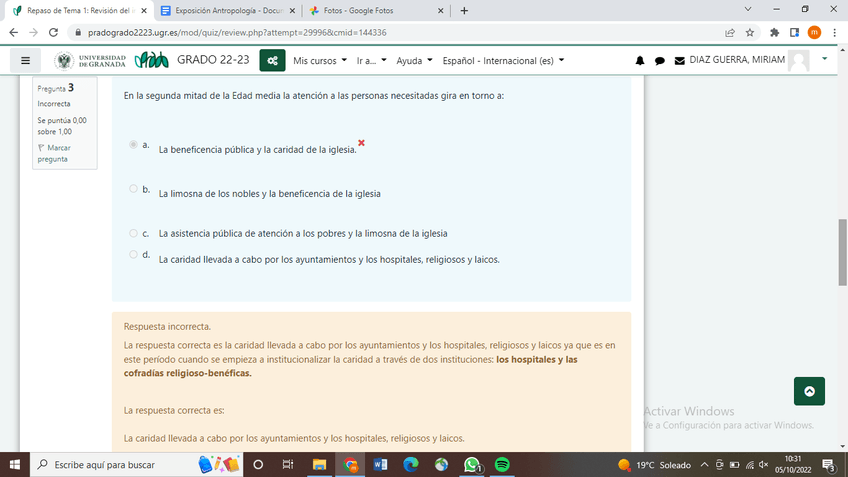Open Windows Start menu
848x477 pixels.
[x=15, y=465]
